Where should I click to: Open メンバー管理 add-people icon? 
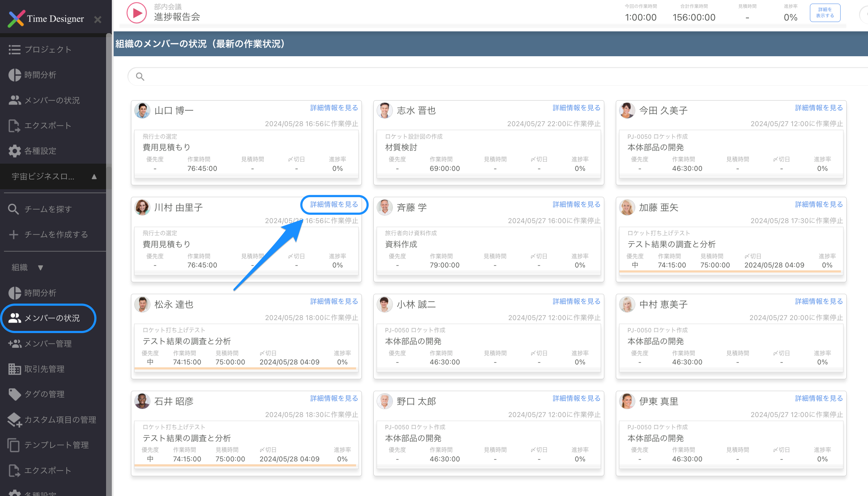(14, 344)
